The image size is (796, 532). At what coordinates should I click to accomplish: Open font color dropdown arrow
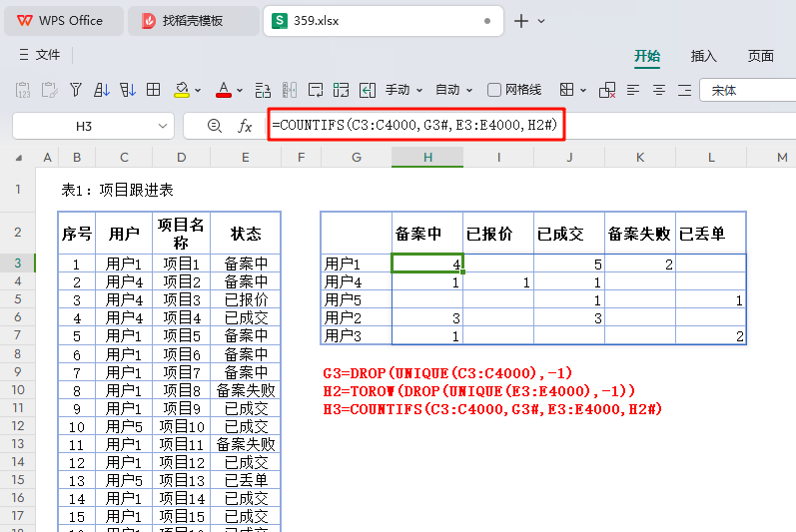(240, 91)
